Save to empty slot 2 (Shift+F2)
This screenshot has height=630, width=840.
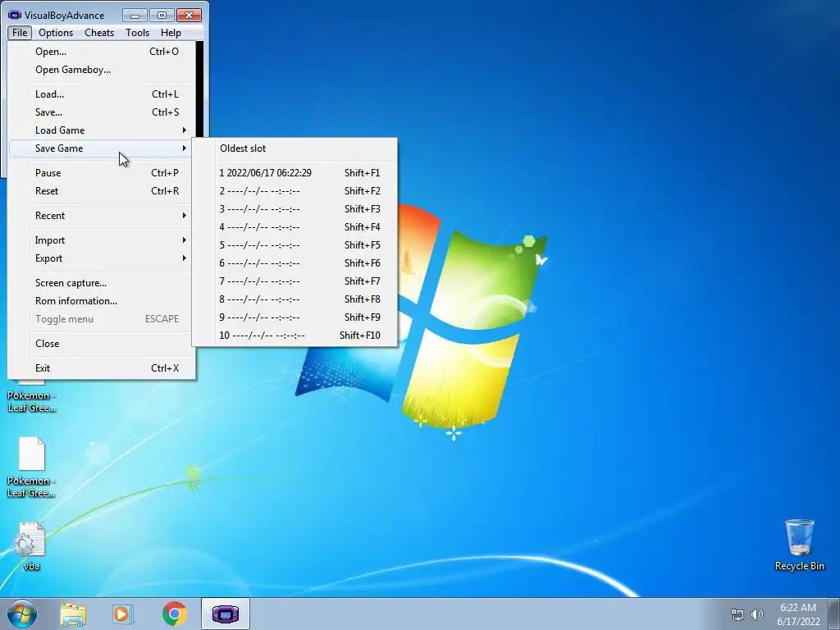click(x=294, y=191)
